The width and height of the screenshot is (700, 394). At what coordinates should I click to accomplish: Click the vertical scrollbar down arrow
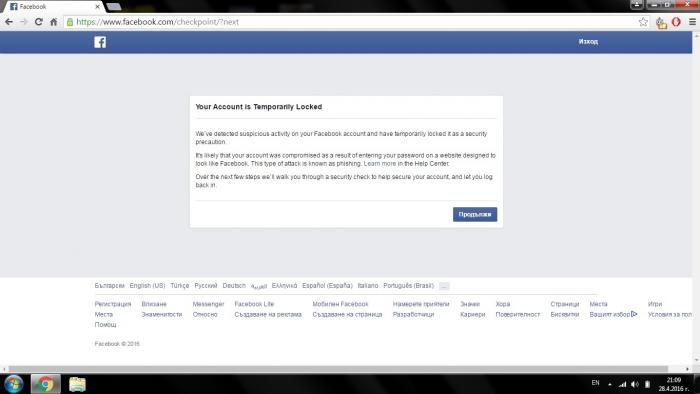click(x=696, y=360)
